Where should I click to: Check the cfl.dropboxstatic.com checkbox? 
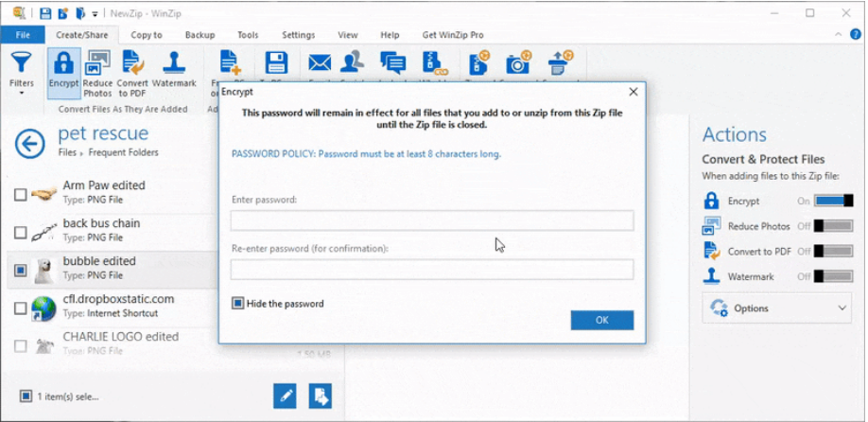coord(20,308)
